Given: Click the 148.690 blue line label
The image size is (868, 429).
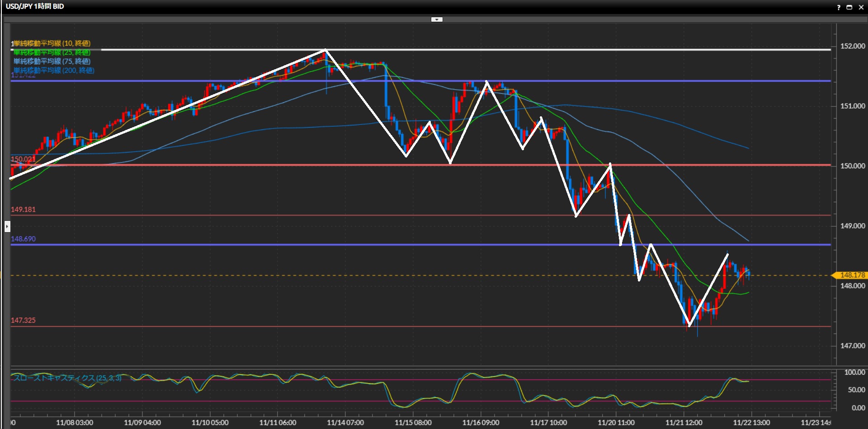Looking at the screenshot, I should pyautogui.click(x=23, y=239).
